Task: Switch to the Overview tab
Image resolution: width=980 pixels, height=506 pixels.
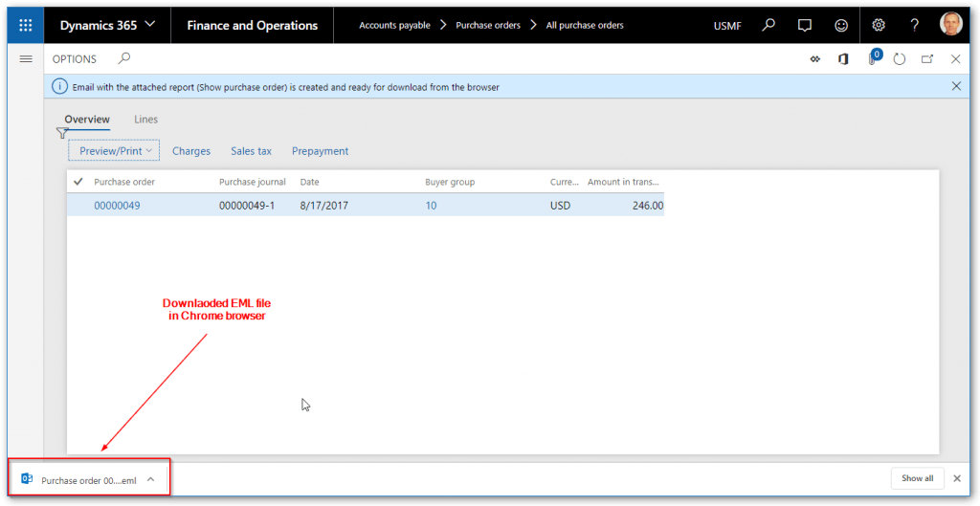Action: [87, 120]
